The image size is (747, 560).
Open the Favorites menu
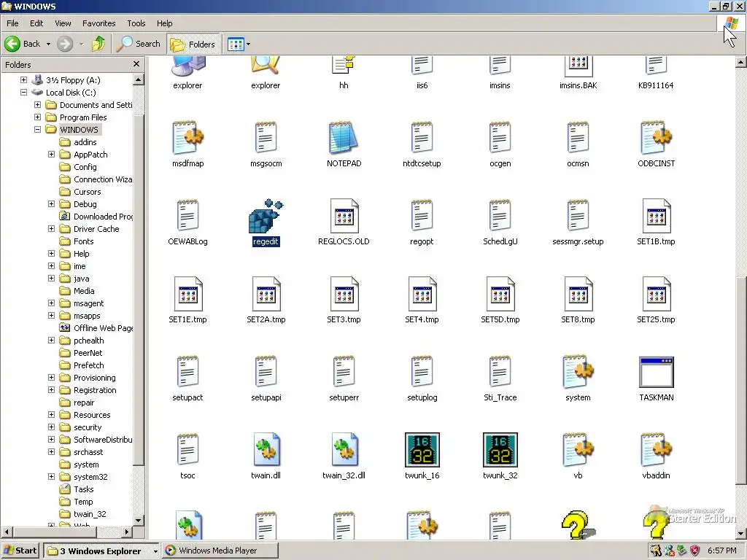click(98, 23)
